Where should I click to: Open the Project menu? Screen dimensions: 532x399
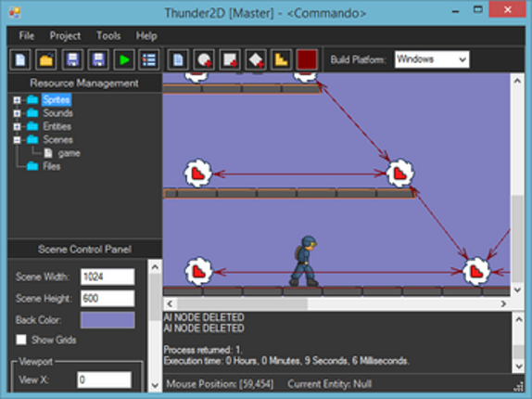[65, 36]
